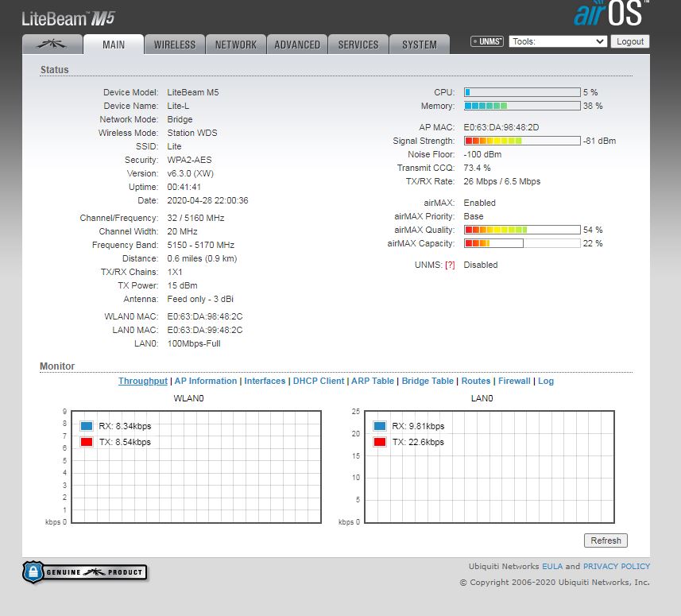This screenshot has width=681, height=616.
Task: Open the PRIVACY POLICY link
Action: click(x=617, y=566)
